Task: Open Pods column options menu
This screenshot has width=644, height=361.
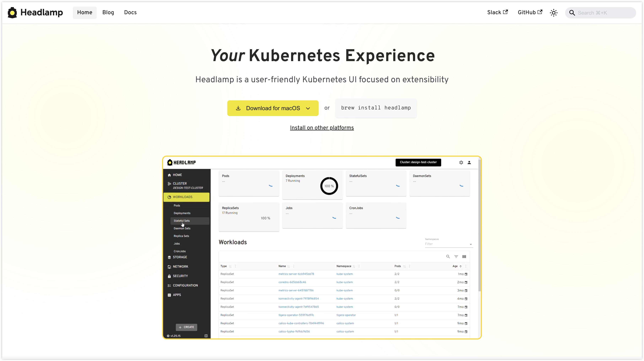Action: tap(409, 266)
